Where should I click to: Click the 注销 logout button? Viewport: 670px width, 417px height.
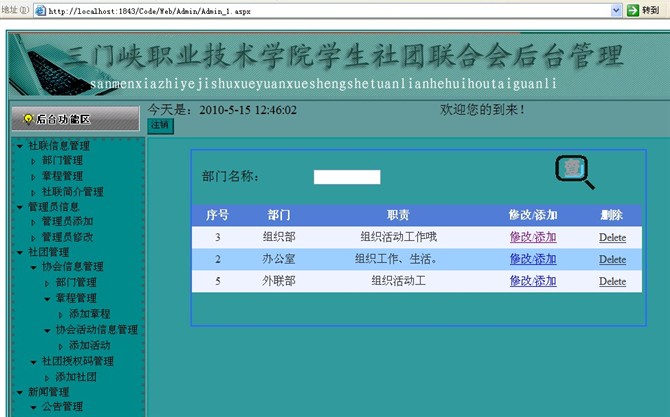pos(160,126)
